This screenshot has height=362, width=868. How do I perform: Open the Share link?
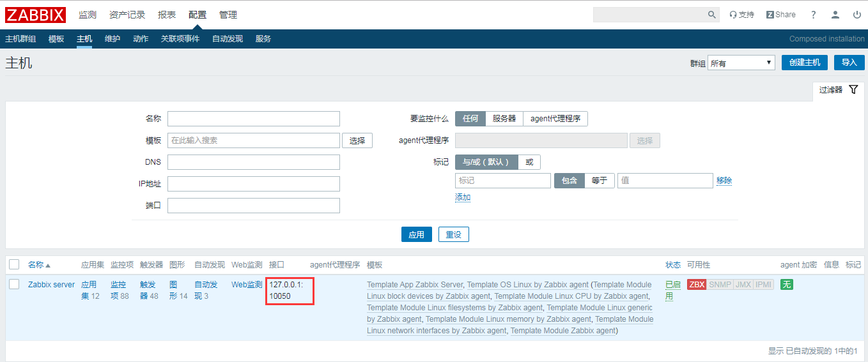pyautogui.click(x=781, y=15)
